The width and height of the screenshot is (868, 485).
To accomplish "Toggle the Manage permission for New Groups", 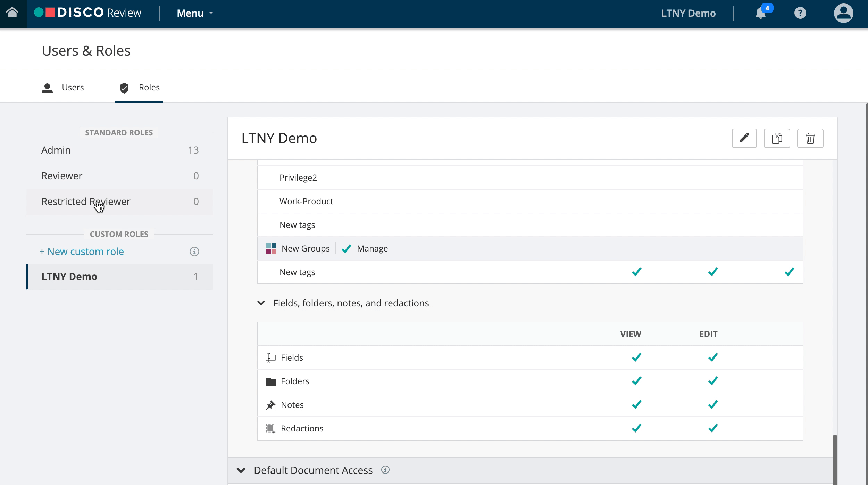I will [x=347, y=248].
